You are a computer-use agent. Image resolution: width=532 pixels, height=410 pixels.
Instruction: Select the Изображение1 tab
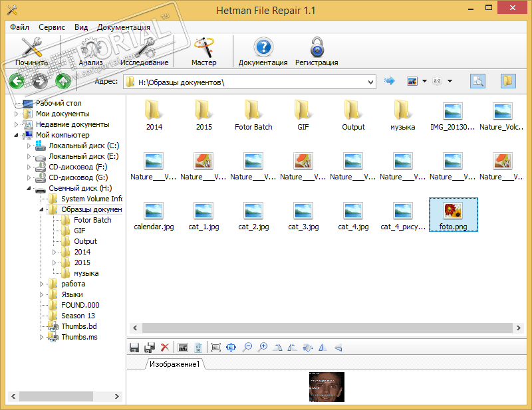pyautogui.click(x=174, y=364)
